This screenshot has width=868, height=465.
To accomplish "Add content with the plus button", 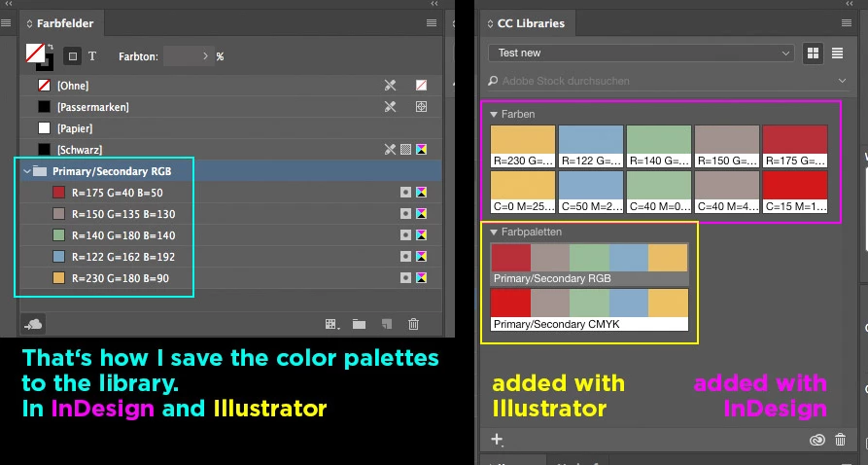I will 497,440.
